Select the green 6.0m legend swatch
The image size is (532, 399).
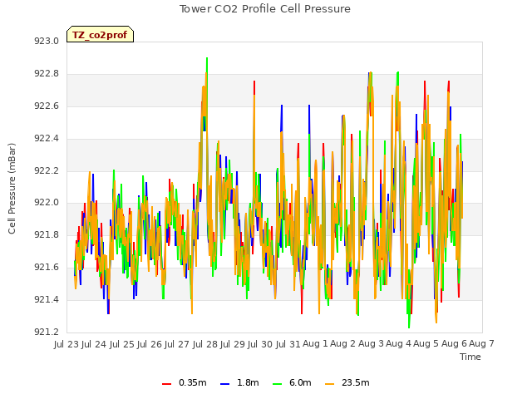tap(277, 383)
